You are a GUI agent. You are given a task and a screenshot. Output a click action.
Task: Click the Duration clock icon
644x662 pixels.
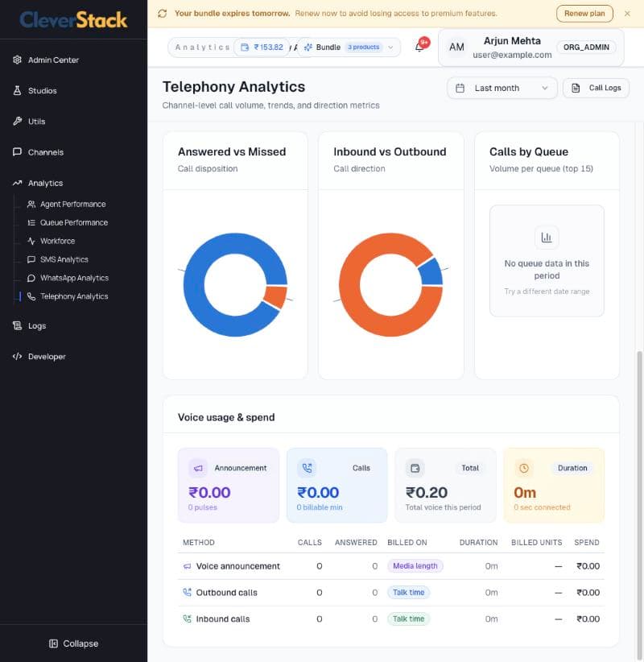click(524, 468)
